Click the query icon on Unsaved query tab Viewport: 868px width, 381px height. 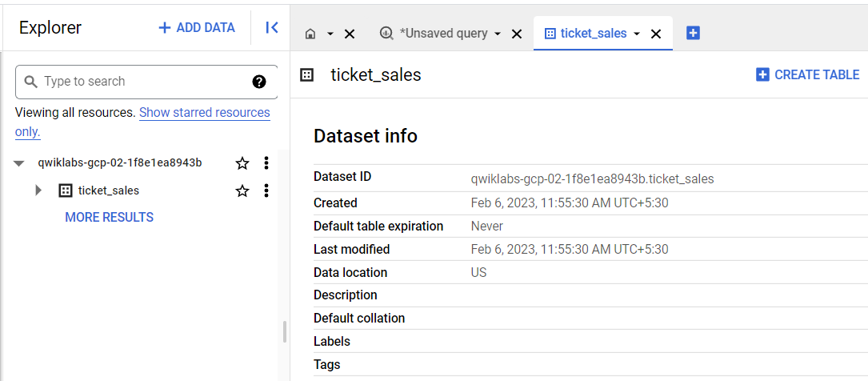point(386,34)
